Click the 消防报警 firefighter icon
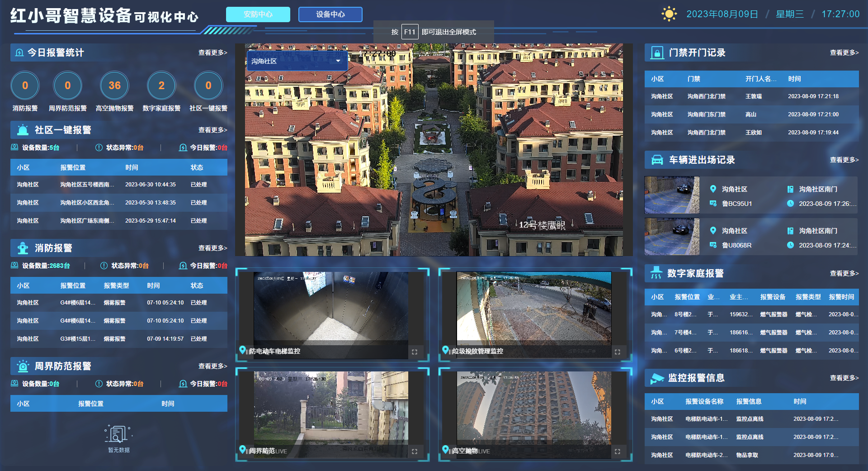Viewport: 868px width, 471px height. 23,248
